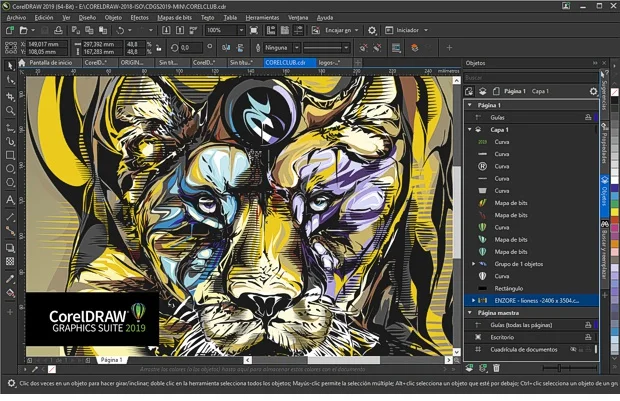Viewport: 620px width, 401px height.
Task: Open the line style dropdown
Action: point(346,48)
